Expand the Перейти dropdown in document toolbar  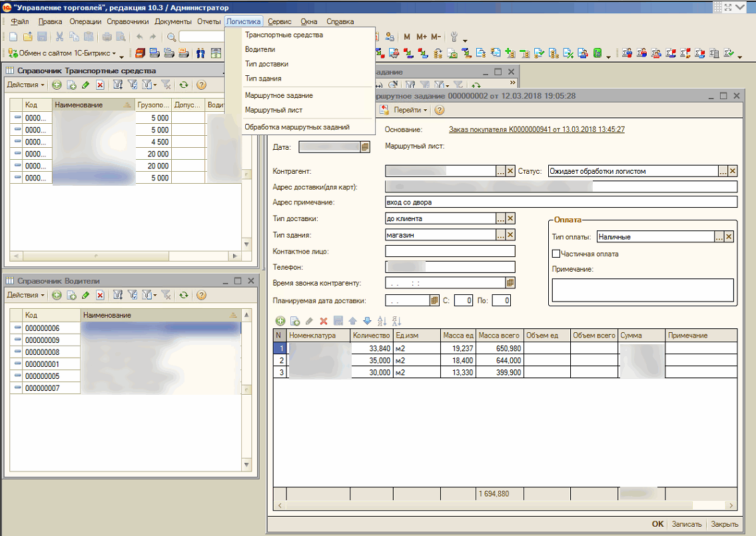(x=410, y=110)
